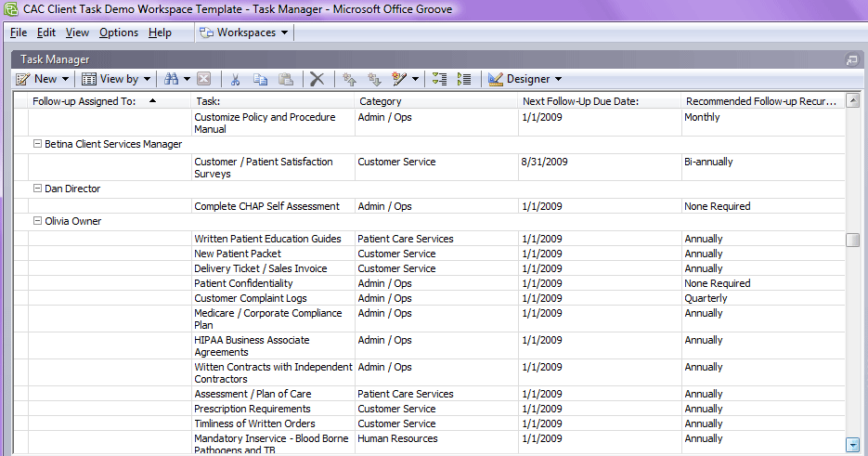
Task: Open the mark read dropdown arrow
Action: pyautogui.click(x=415, y=79)
